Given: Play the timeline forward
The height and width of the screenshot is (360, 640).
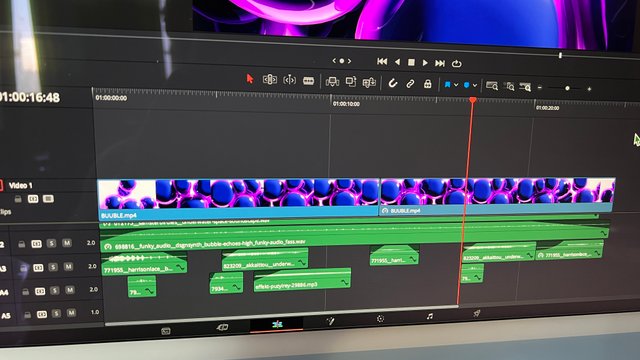Looking at the screenshot, I should 425,63.
